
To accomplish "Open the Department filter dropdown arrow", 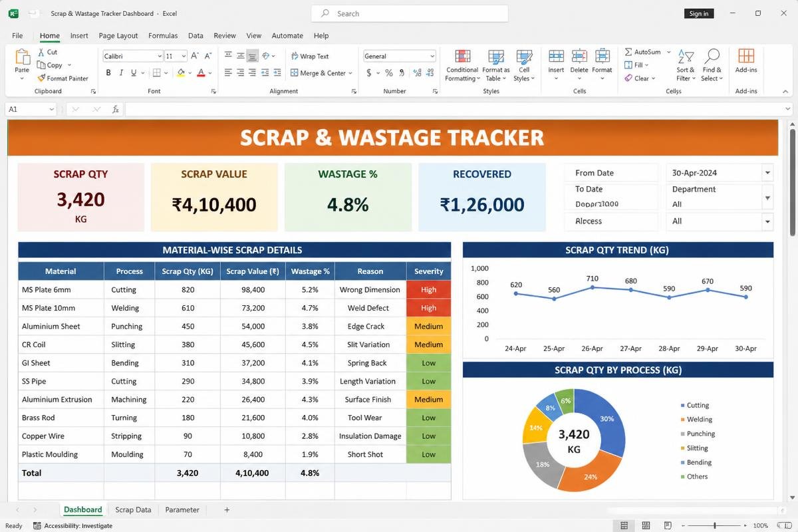I will [768, 198].
